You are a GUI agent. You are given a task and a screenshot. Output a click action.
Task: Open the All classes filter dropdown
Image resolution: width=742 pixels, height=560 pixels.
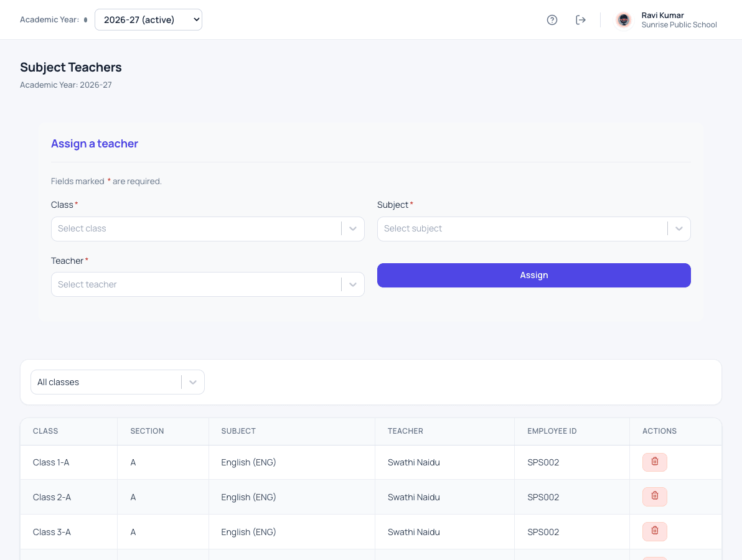click(x=118, y=382)
